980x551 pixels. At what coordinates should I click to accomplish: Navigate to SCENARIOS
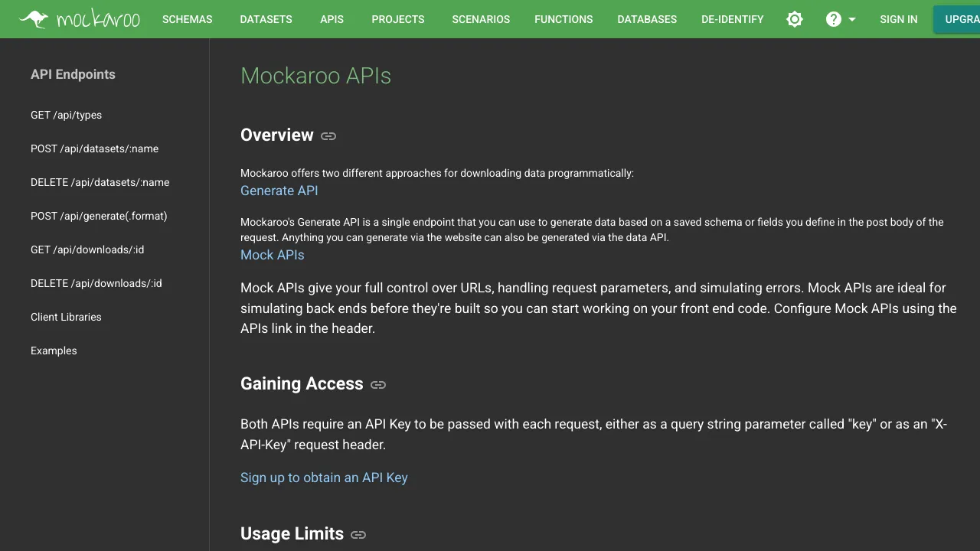point(481,19)
